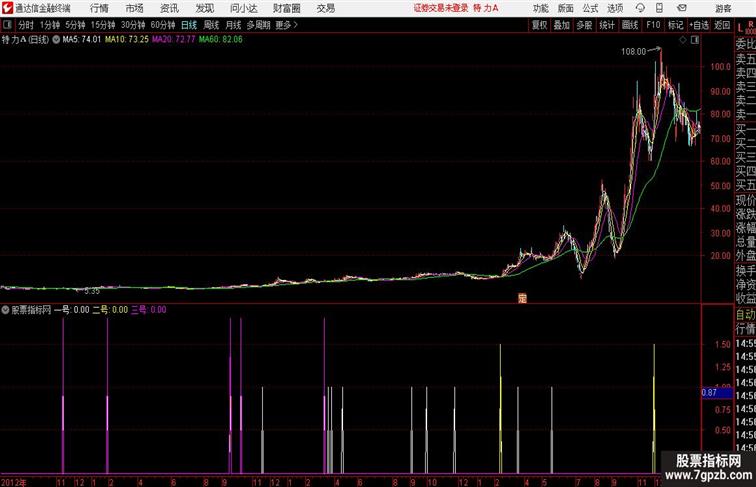Switch to 30分钟 period tab
This screenshot has width=756, height=487.
pyautogui.click(x=133, y=25)
